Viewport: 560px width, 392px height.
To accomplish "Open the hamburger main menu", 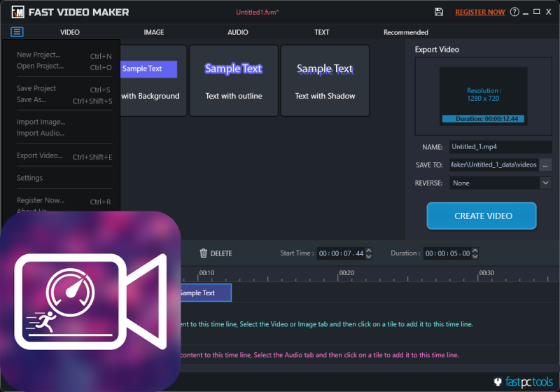I will [x=17, y=32].
